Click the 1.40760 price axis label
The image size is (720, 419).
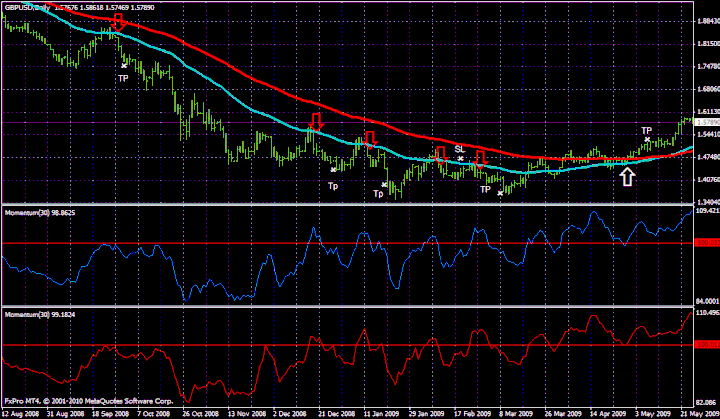click(x=708, y=180)
